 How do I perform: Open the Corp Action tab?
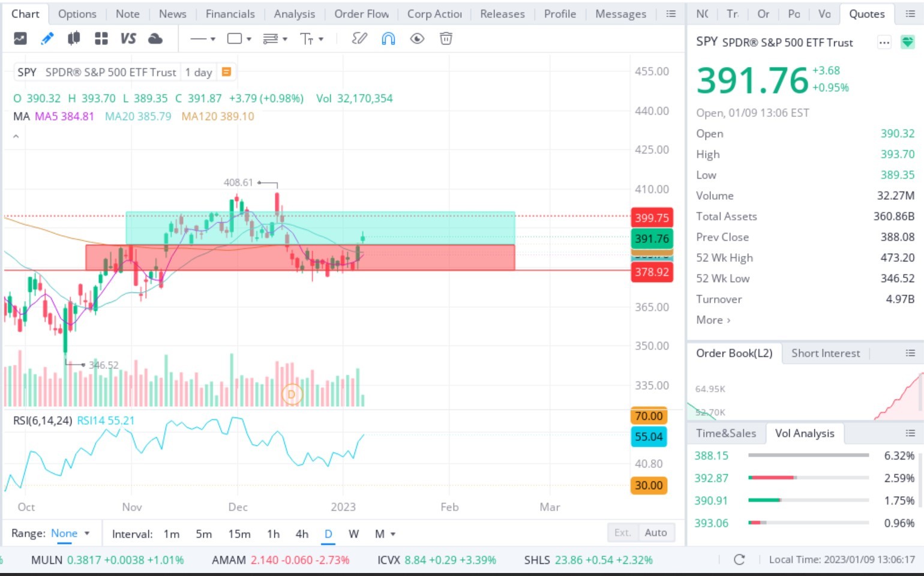[x=434, y=14]
